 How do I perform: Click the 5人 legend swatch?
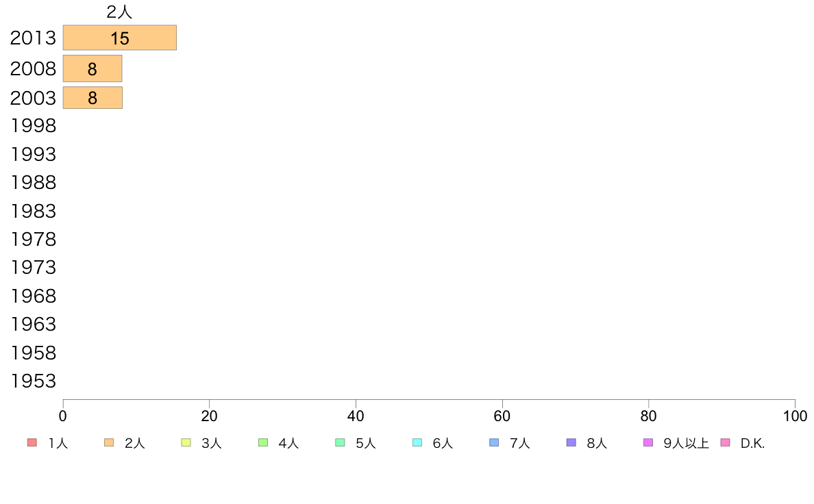click(x=340, y=443)
